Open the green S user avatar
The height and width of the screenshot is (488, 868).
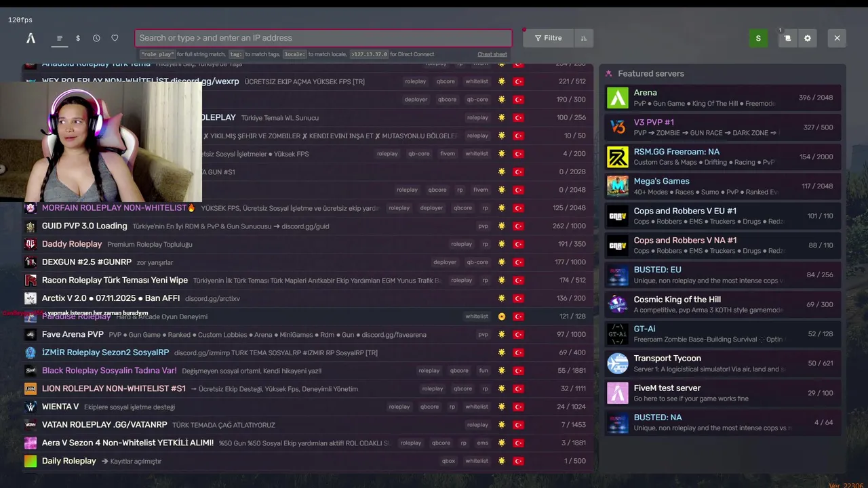758,39
